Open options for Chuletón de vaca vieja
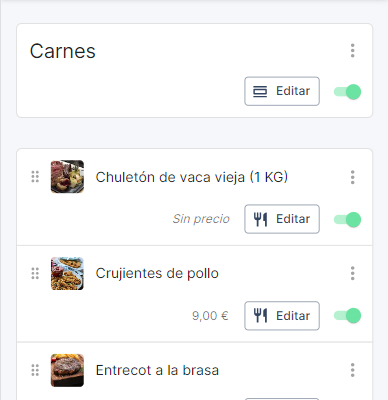 [x=352, y=177]
